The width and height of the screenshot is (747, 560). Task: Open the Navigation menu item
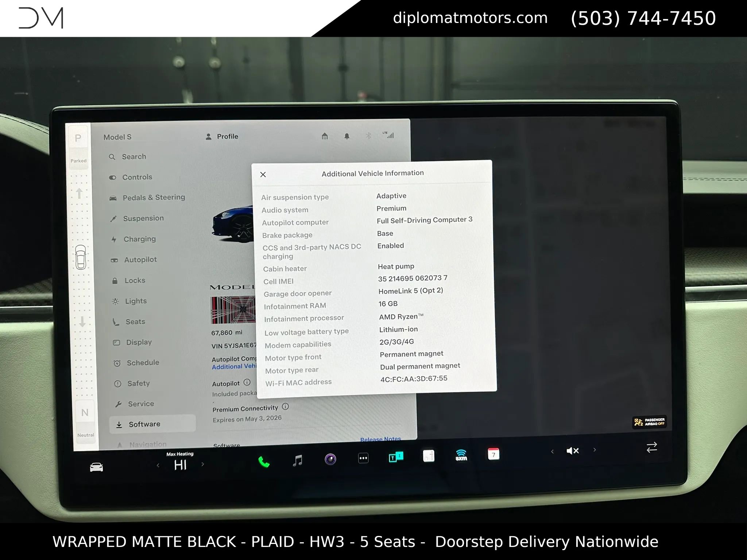[142, 444]
